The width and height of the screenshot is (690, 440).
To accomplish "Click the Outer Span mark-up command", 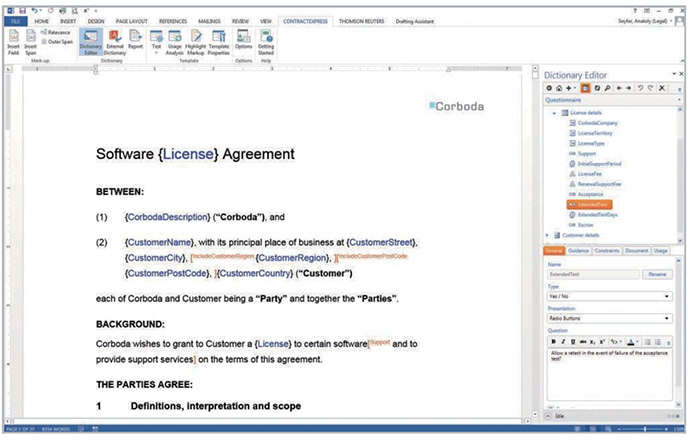I will [x=57, y=42].
